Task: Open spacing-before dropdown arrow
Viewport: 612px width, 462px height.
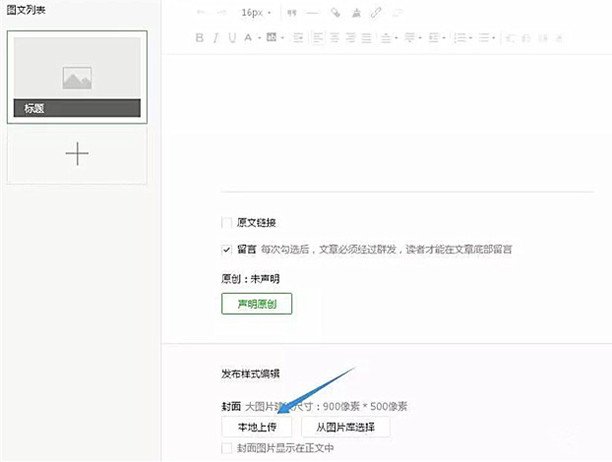Action: [397, 38]
